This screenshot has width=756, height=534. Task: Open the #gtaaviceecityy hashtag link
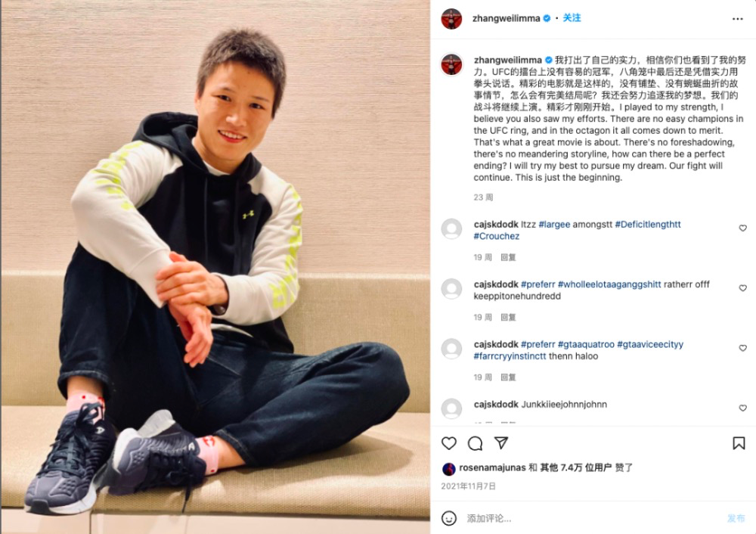650,344
